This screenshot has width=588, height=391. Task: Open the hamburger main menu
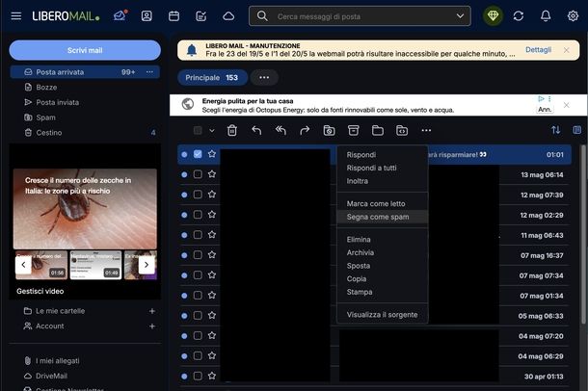click(x=16, y=16)
